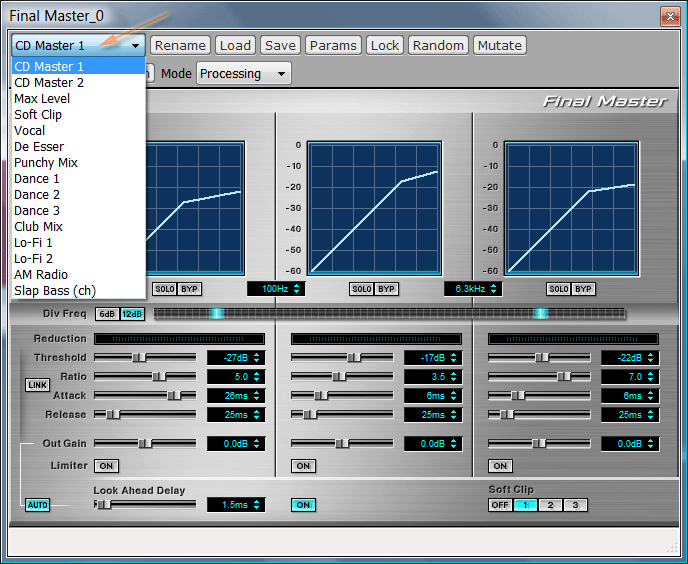Screen dimensions: 688x564
Task: Open the CD Master 1 preset dropdown
Action: click(x=79, y=45)
